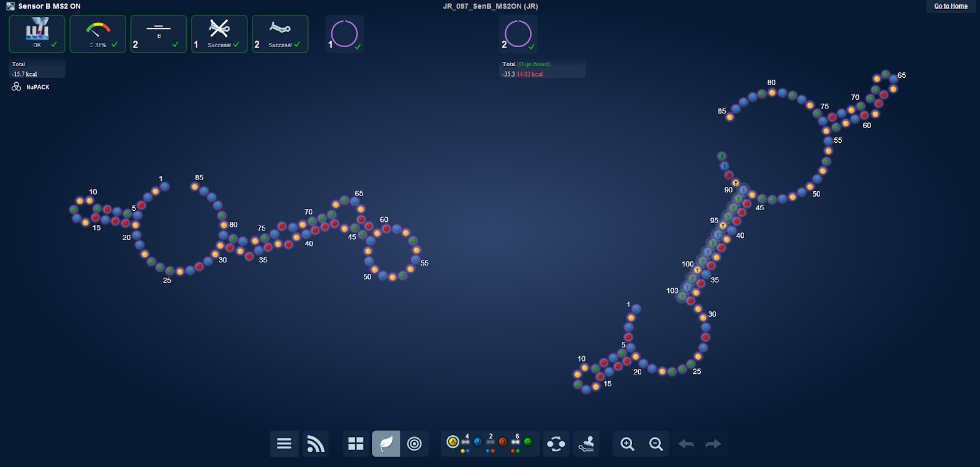Choose the red G base in palette
980x467 pixels.
503,442
